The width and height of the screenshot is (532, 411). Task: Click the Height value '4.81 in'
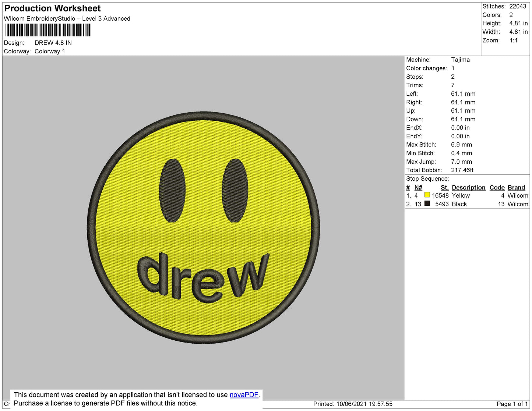[518, 23]
